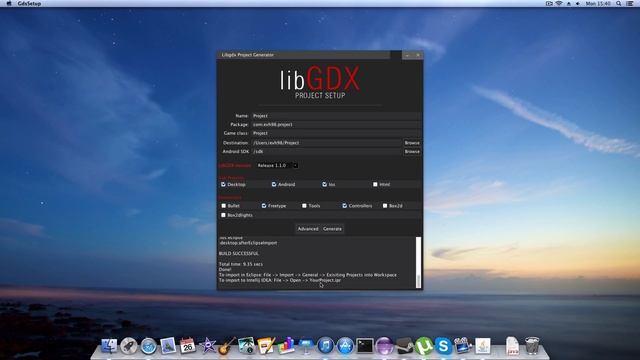
Task: Open the purple sphere app in dock
Action: [x=384, y=346]
